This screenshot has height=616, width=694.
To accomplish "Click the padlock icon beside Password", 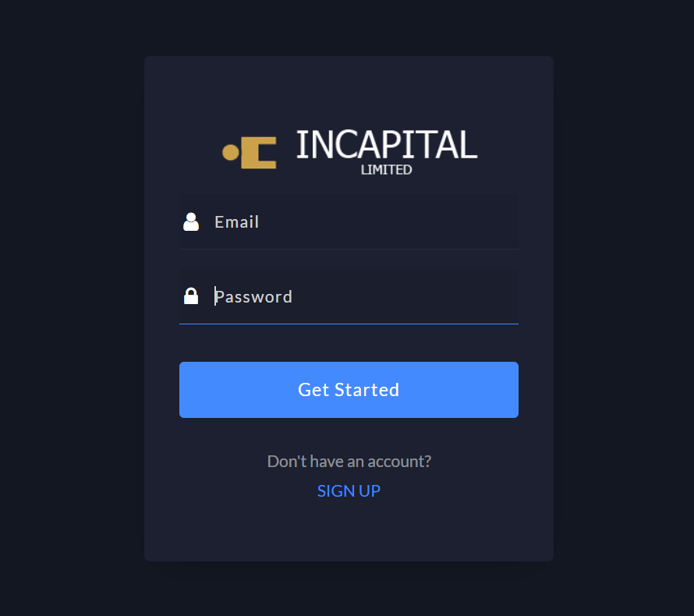I will click(191, 296).
